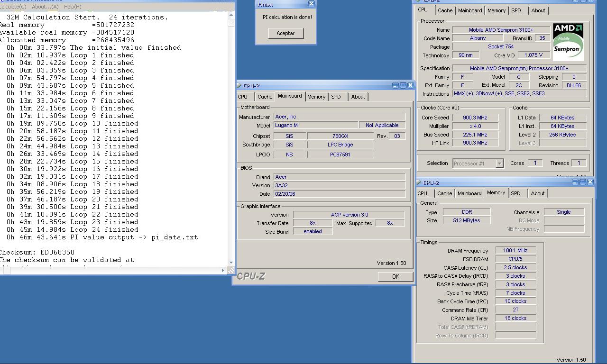Click the Loop 24 finished line
The width and height of the screenshot is (607, 364).
click(72, 229)
